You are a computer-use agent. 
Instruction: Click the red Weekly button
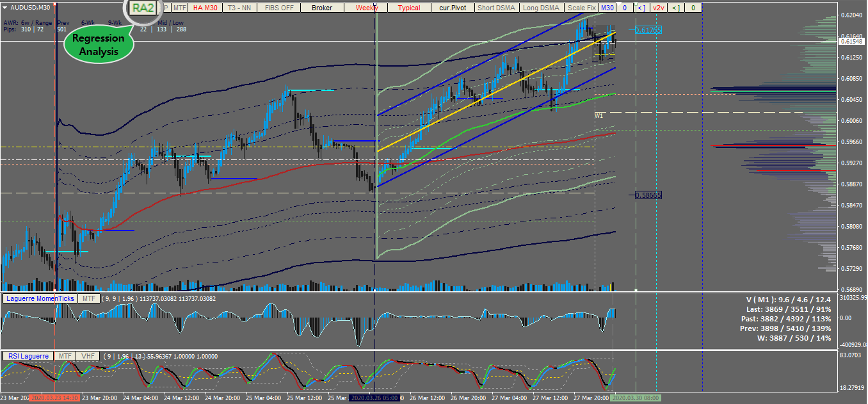tap(367, 8)
